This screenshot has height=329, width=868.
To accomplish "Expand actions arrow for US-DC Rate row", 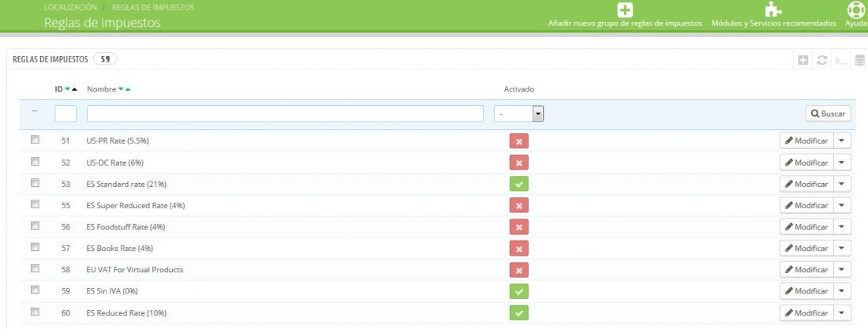I will tap(842, 163).
